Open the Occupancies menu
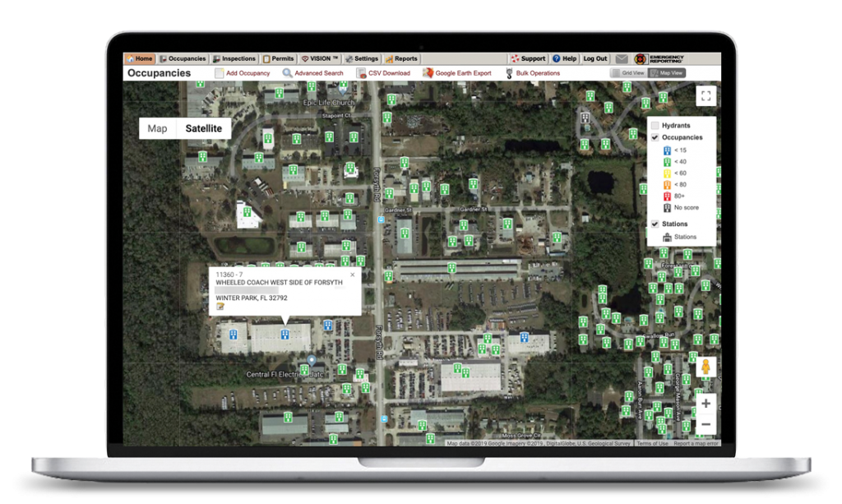 183,58
